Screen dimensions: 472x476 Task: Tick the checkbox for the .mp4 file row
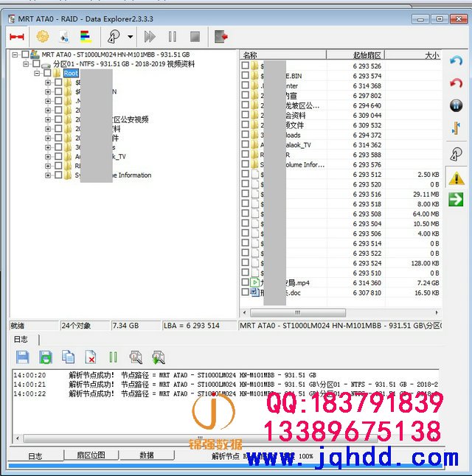(x=246, y=282)
